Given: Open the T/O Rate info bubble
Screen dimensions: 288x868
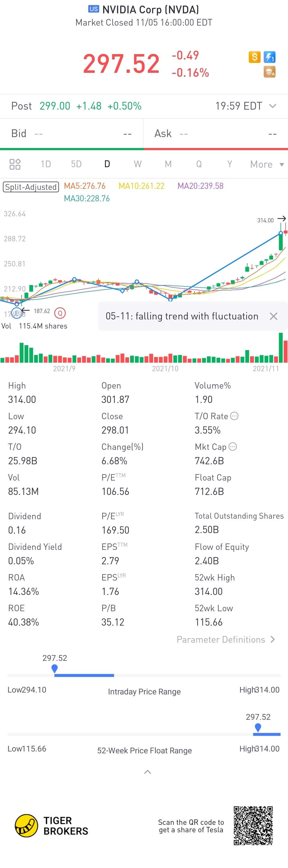Looking at the screenshot, I should pos(234,416).
